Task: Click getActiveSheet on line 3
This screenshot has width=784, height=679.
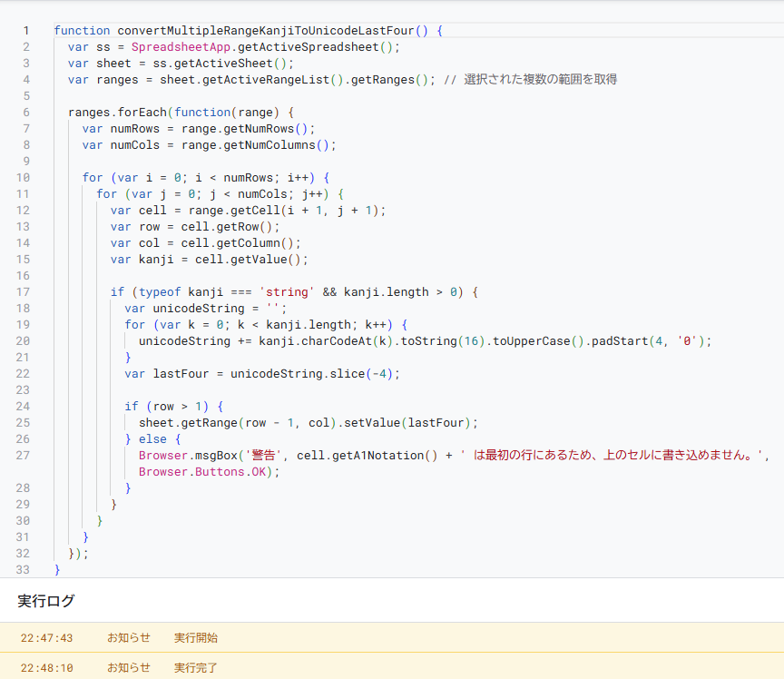Action: coord(223,64)
